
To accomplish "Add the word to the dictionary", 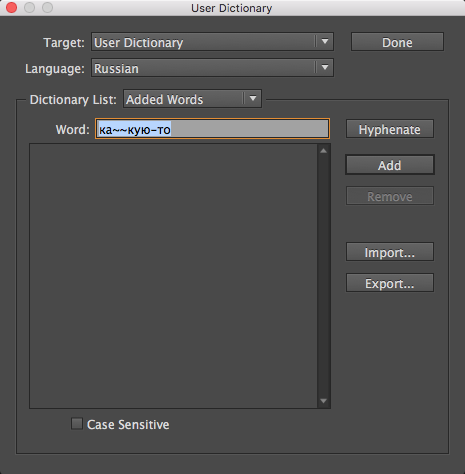I will tap(390, 165).
